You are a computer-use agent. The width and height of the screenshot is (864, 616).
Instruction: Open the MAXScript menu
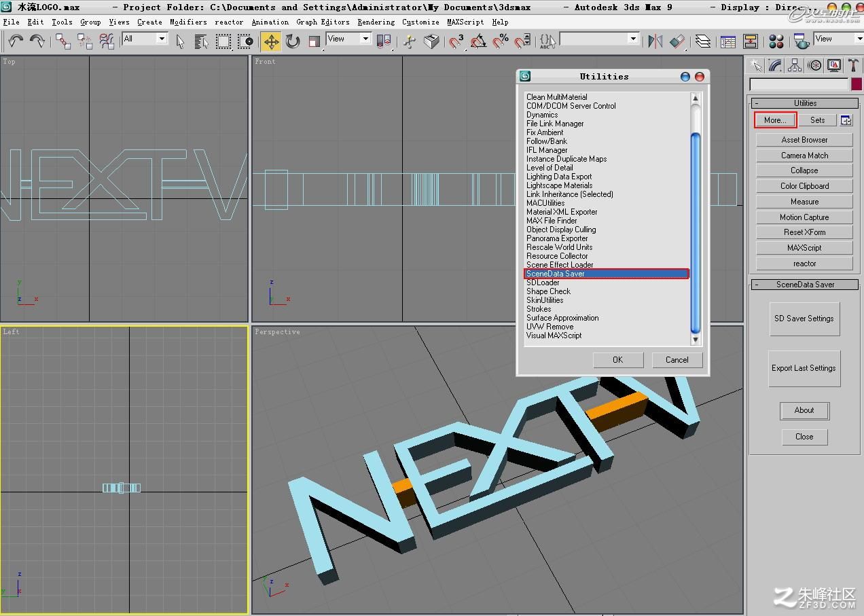click(465, 22)
